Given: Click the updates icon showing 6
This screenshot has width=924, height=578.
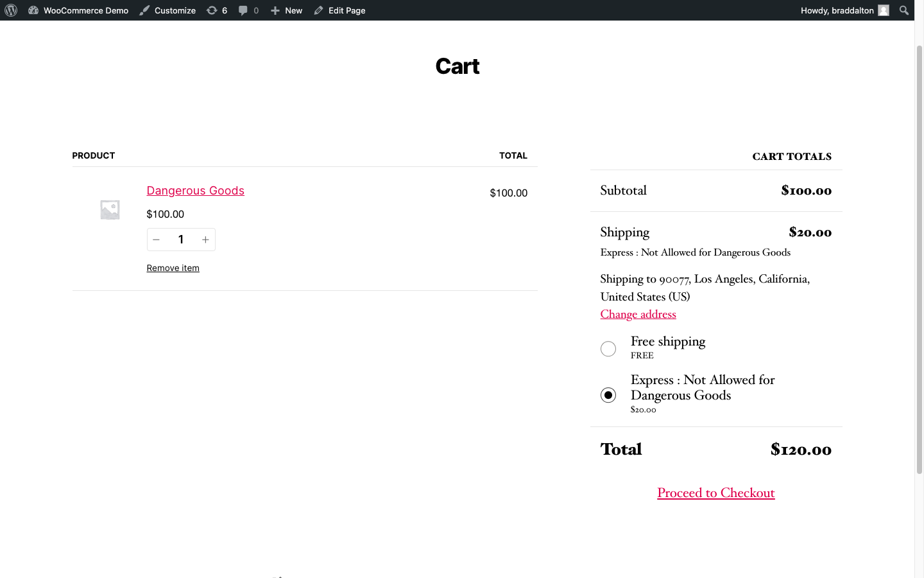Looking at the screenshot, I should pos(217,10).
